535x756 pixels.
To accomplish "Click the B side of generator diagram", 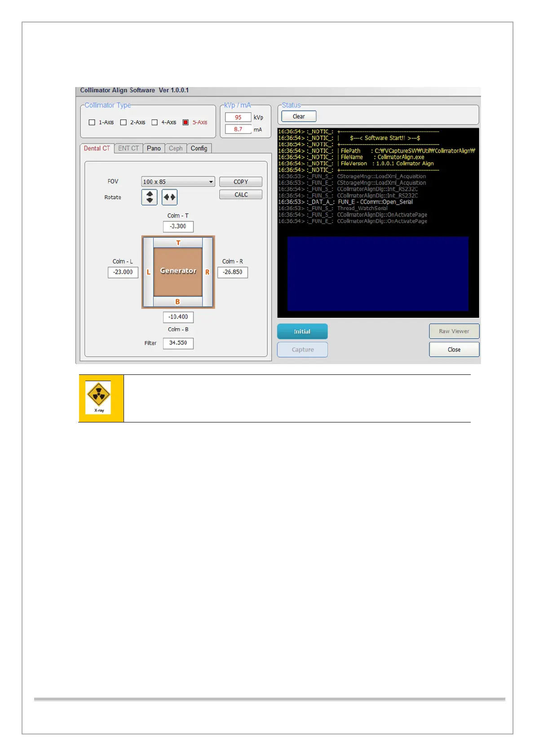I will 178,302.
